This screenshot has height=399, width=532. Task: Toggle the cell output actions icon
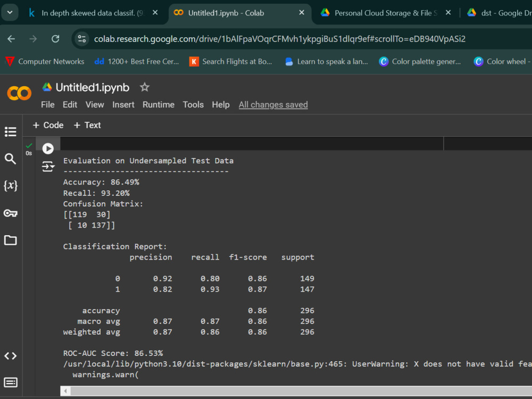pos(48,166)
